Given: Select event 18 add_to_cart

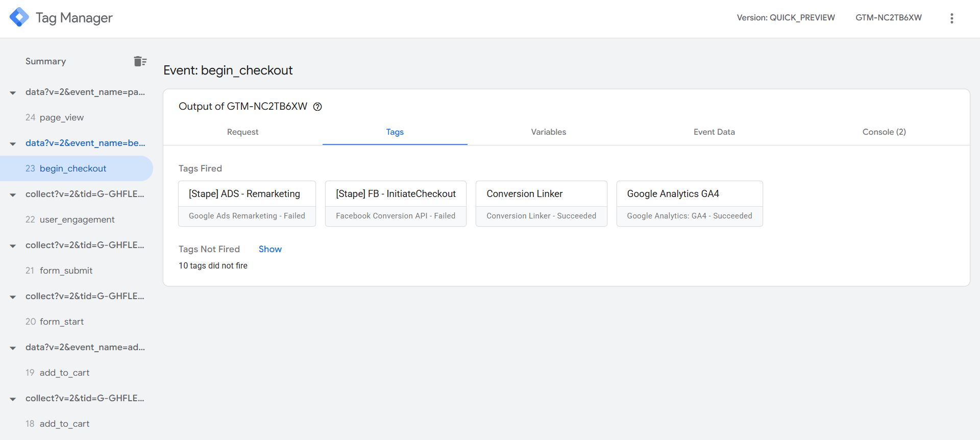Looking at the screenshot, I should tap(77, 424).
